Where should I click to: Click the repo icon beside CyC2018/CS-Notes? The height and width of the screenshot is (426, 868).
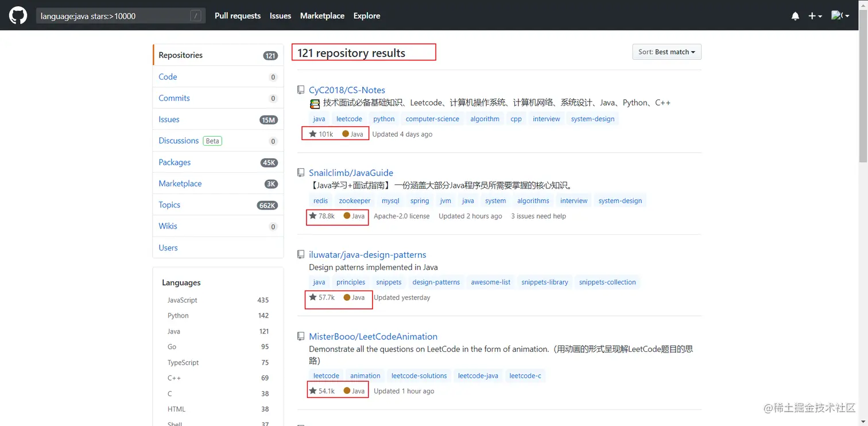(x=301, y=90)
